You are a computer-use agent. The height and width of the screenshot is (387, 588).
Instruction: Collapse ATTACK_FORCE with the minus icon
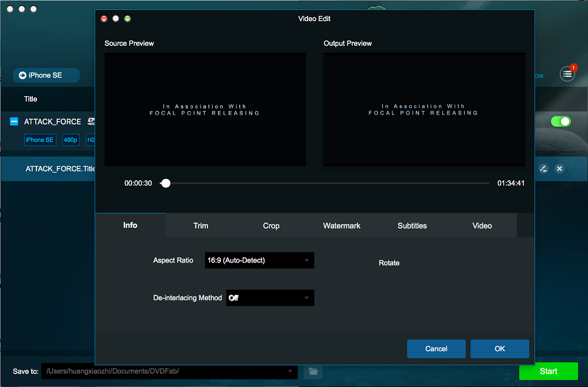tap(15, 122)
